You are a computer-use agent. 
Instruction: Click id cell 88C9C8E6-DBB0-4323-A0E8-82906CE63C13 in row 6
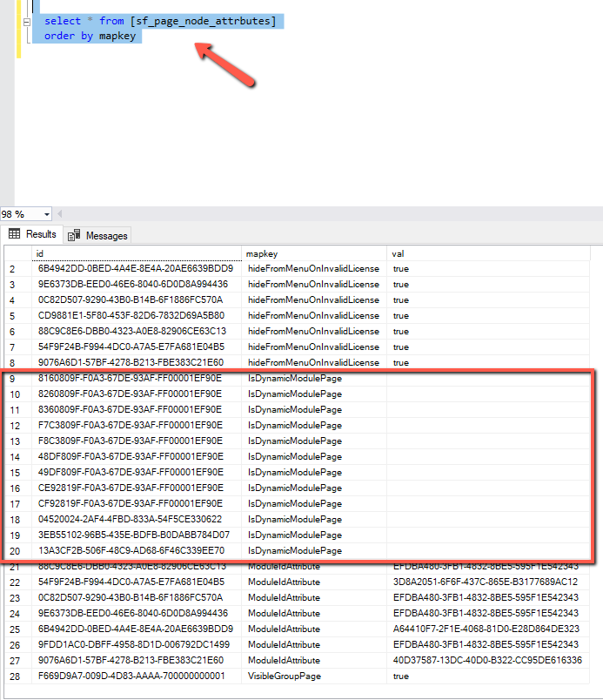click(x=137, y=331)
